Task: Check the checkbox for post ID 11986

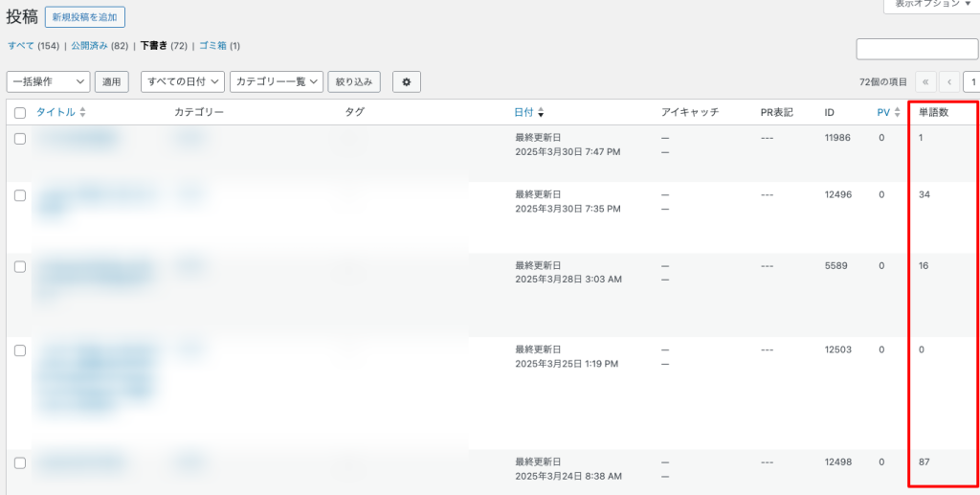Action: point(20,139)
